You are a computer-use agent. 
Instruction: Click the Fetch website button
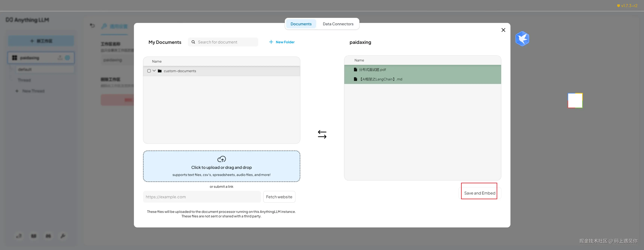(x=279, y=197)
